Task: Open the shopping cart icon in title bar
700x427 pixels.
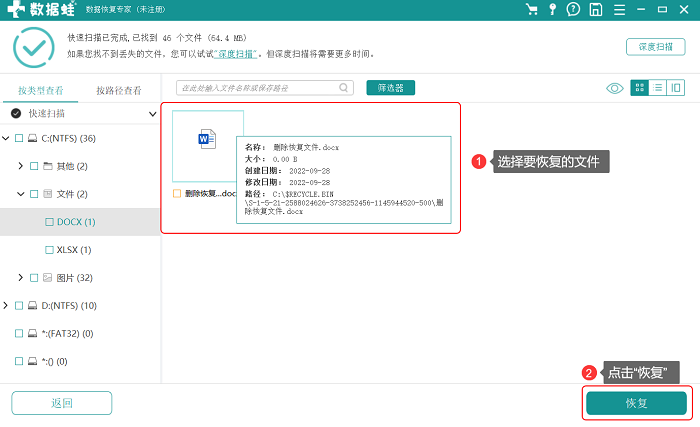Action: [531, 9]
